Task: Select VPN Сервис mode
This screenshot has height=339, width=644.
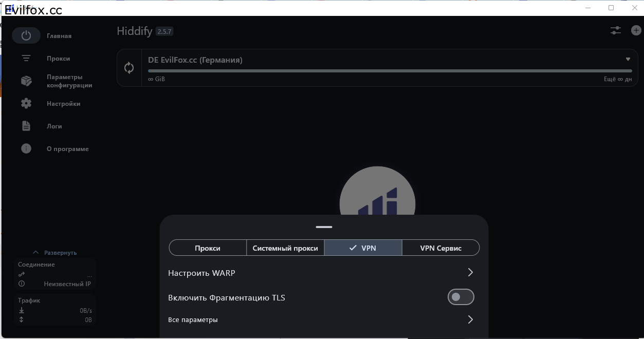Action: point(440,248)
